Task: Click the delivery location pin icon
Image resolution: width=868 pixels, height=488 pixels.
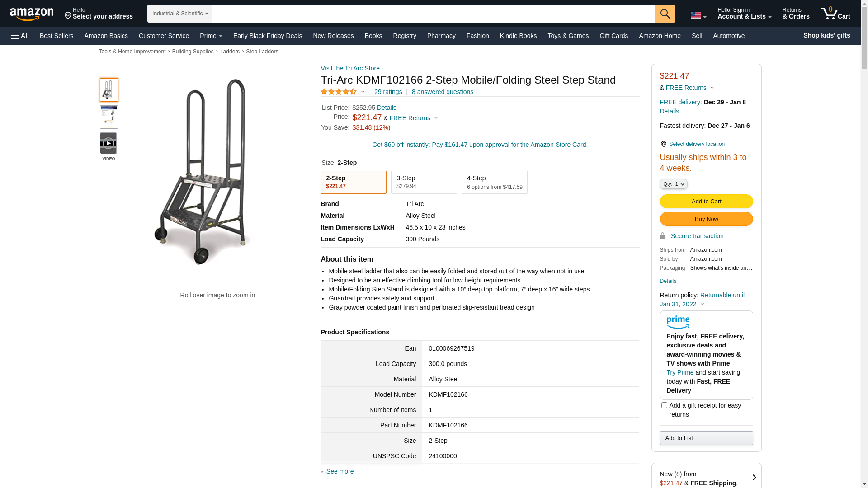Action: pos(663,144)
